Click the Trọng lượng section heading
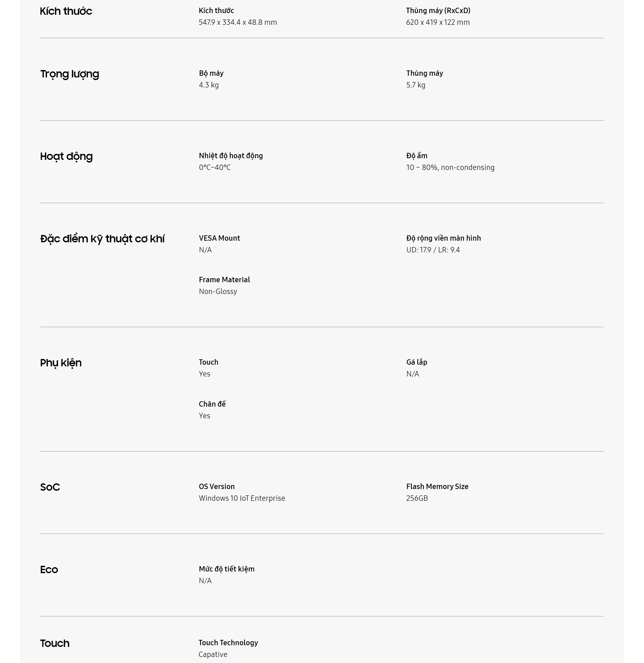Image resolution: width=644 pixels, height=663 pixels. pyautogui.click(x=69, y=74)
